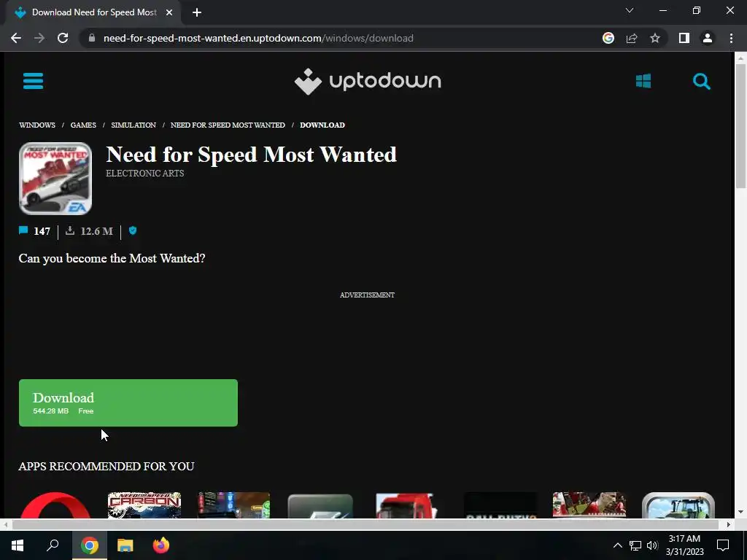Screen dimensions: 747x560
Task: Open the soccer game thumbnail
Action: pos(589,505)
